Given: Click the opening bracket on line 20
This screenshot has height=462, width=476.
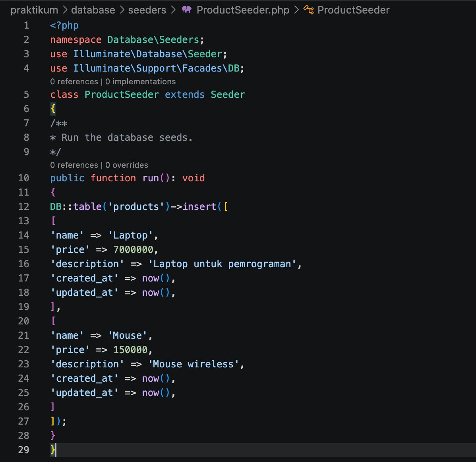Looking at the screenshot, I should (x=53, y=321).
